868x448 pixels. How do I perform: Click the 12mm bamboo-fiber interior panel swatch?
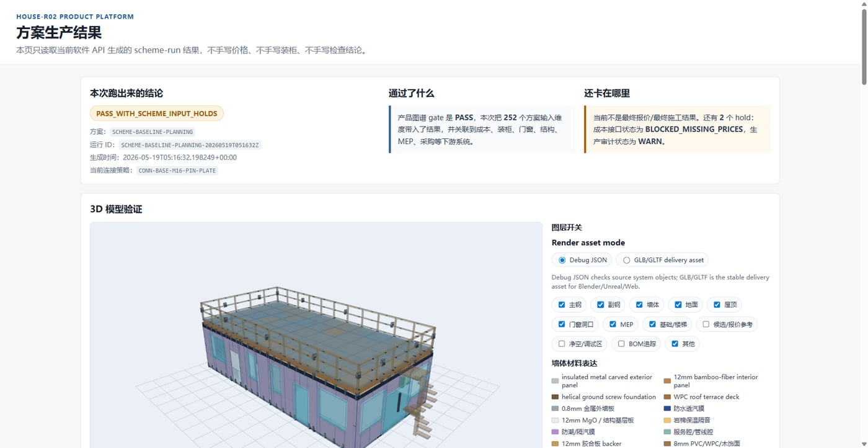coord(667,381)
